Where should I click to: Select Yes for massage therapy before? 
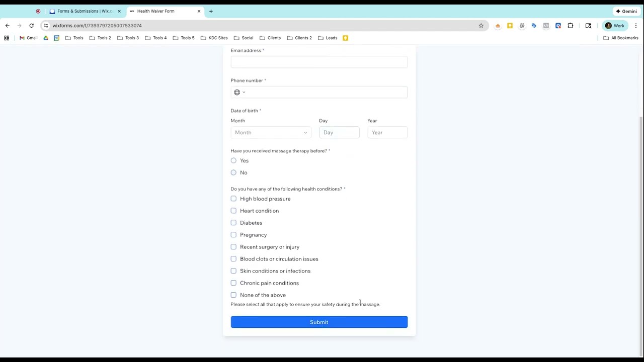(x=233, y=160)
